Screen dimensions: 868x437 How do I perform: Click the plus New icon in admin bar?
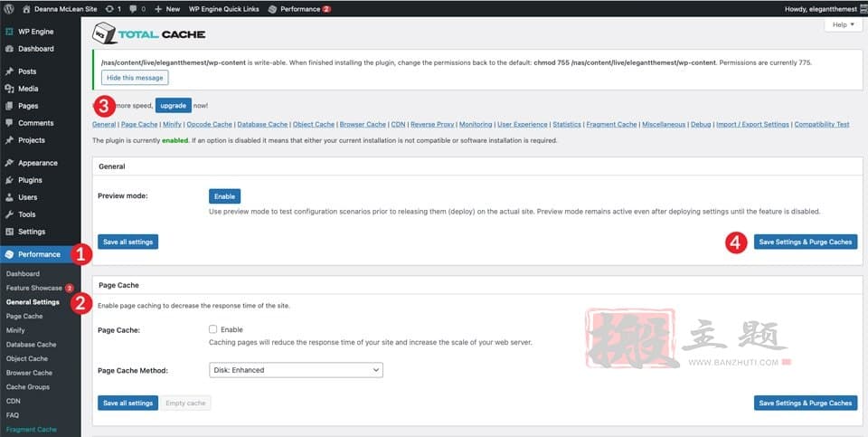[158, 9]
